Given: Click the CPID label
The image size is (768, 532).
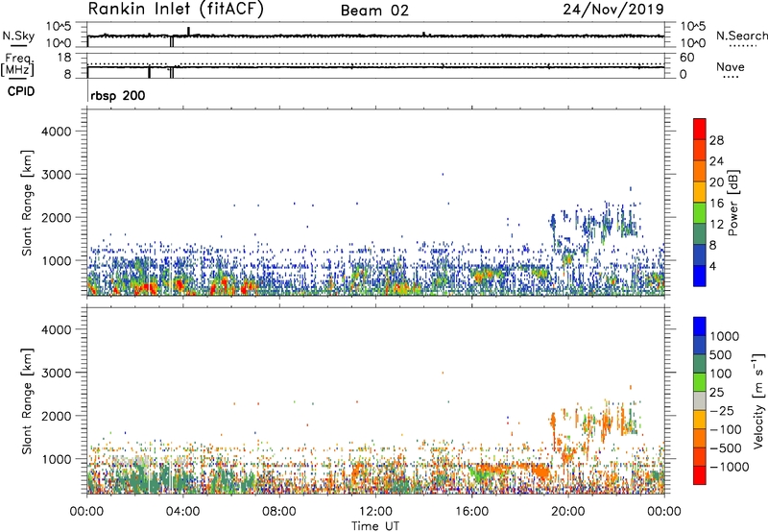Looking at the screenshot, I should click(21, 91).
